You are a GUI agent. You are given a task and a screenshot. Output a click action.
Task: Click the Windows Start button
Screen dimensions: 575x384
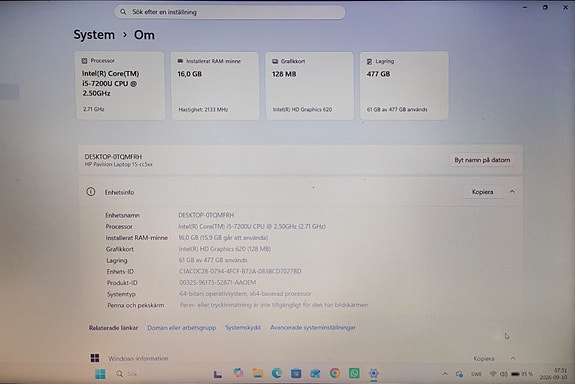click(x=100, y=374)
